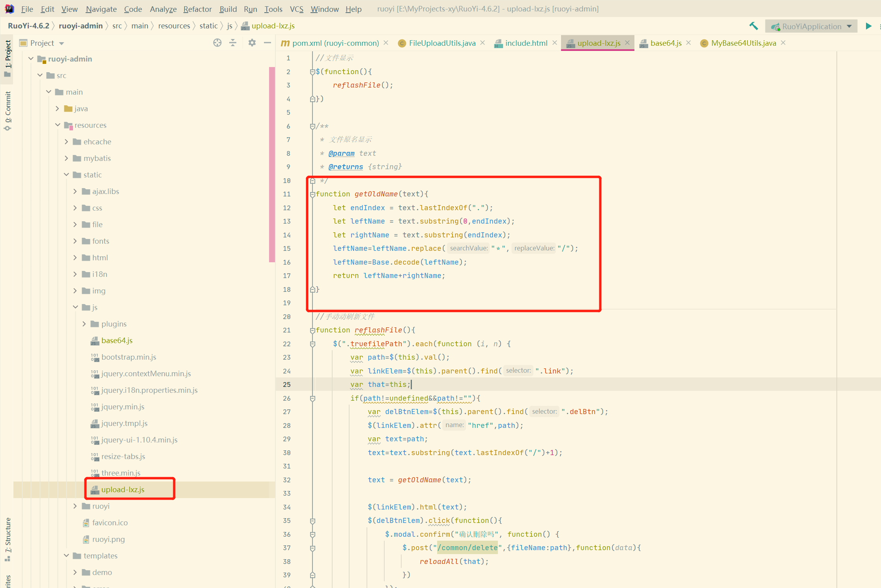Click the @returns doc tag link

(346, 167)
